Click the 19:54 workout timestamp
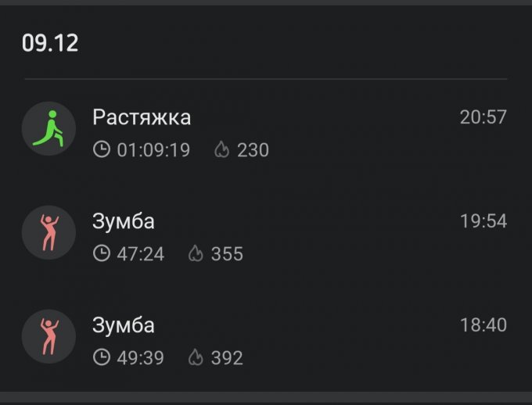The height and width of the screenshot is (405, 532). pos(483,221)
